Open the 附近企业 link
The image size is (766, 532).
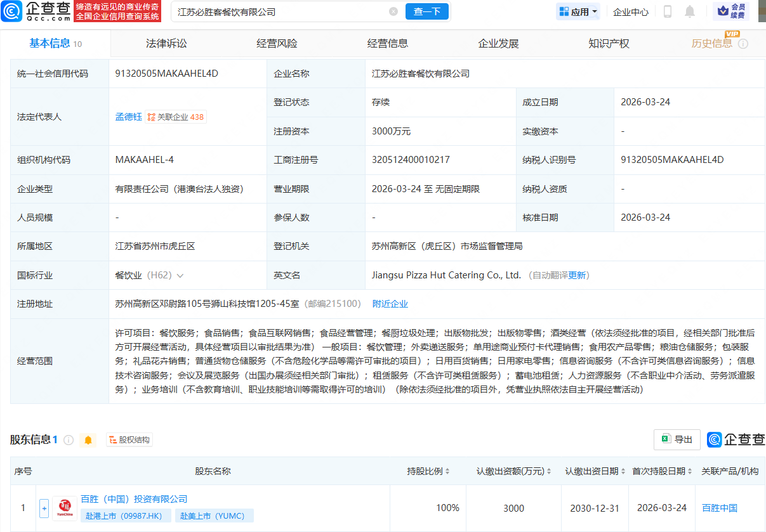tap(390, 304)
